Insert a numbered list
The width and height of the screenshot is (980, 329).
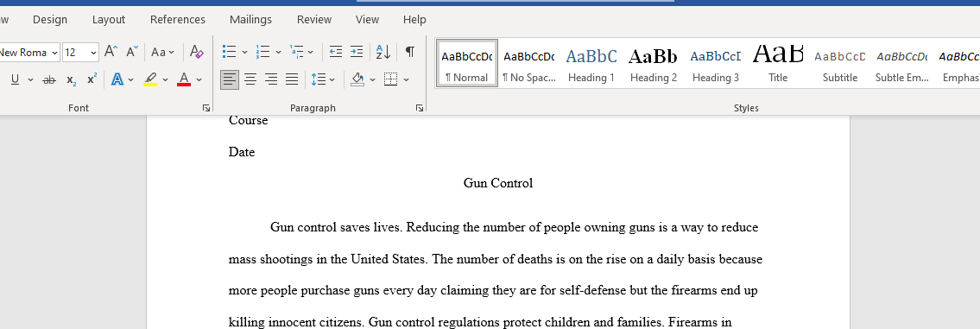[263, 52]
